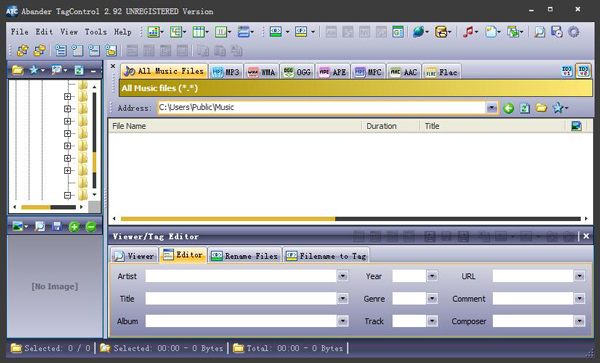The image size is (600, 363).
Task: Click the first double-folder icon in the second toolbar row
Action: coord(23,50)
